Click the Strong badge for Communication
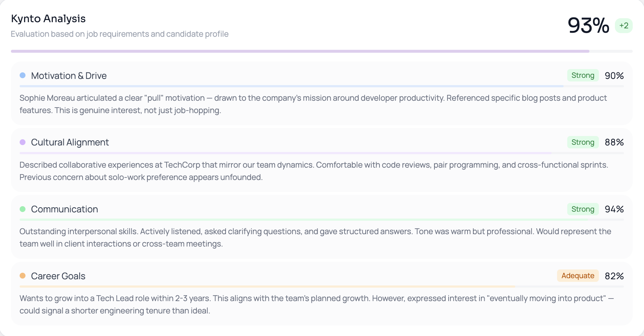 point(583,209)
